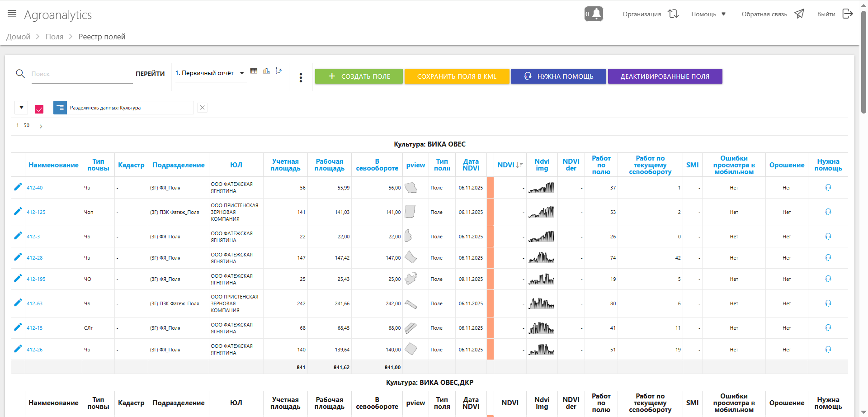Open the field shape preview for 412-28
868x417 pixels.
point(410,257)
